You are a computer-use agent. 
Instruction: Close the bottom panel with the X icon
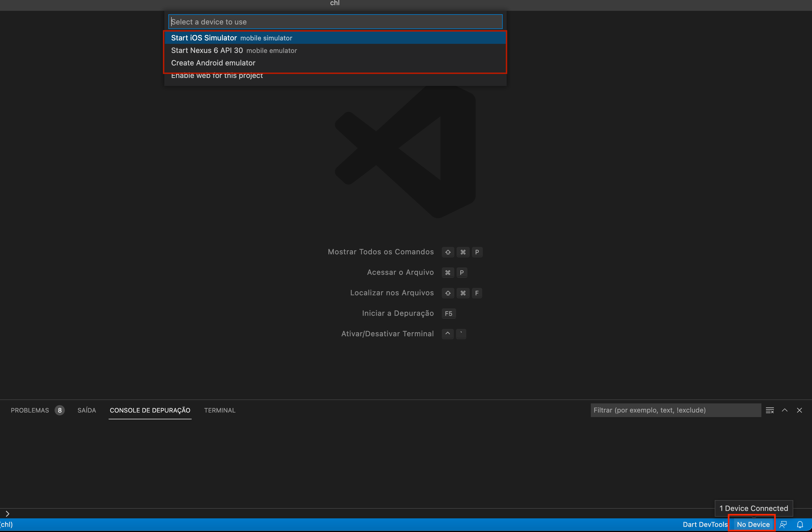(x=800, y=410)
